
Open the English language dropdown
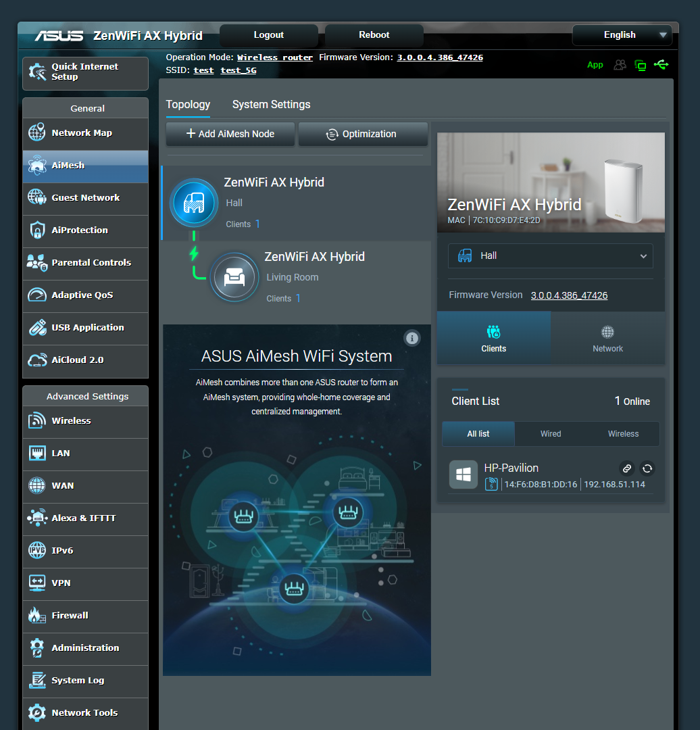pyautogui.click(x=621, y=34)
